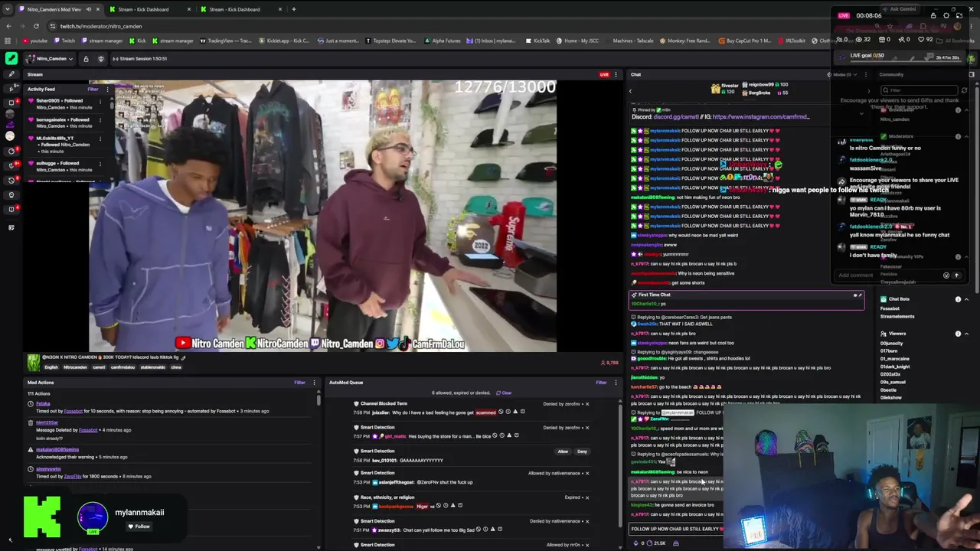Open the Activity Feed Filter
Viewport: 980px width, 551px height.
click(x=93, y=89)
